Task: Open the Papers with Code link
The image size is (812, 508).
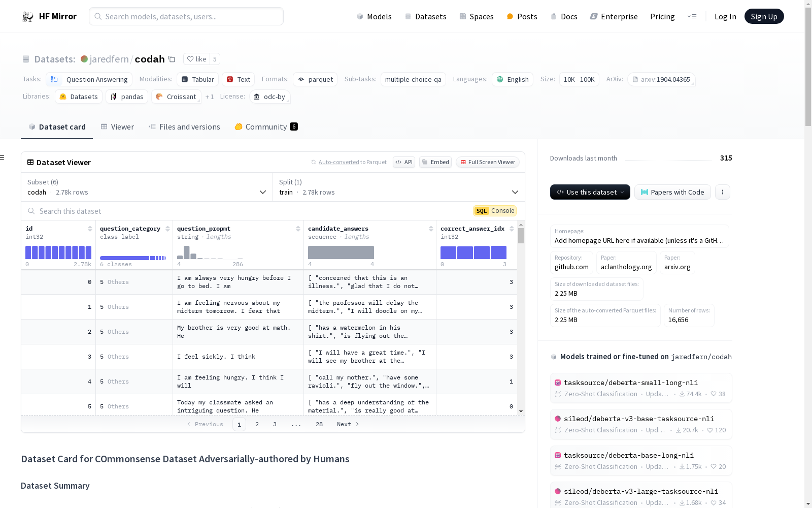Action: coord(672,192)
